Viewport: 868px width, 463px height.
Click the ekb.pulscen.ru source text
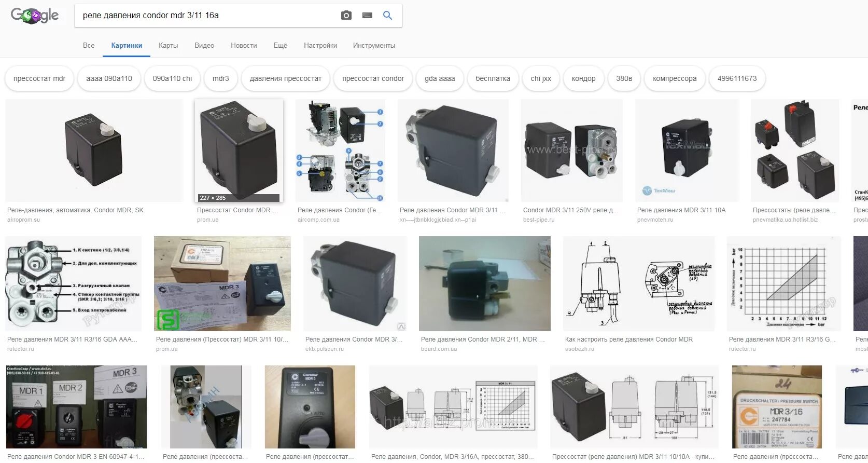(325, 349)
